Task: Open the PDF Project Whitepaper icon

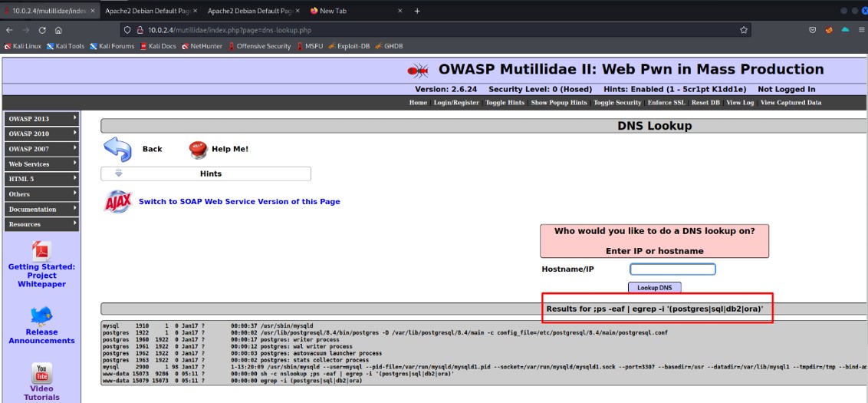Action: pyautogui.click(x=41, y=250)
